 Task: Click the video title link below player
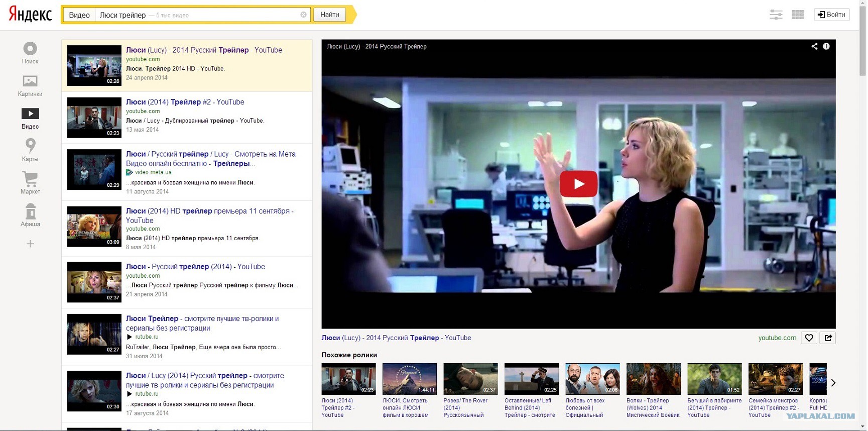pos(396,338)
